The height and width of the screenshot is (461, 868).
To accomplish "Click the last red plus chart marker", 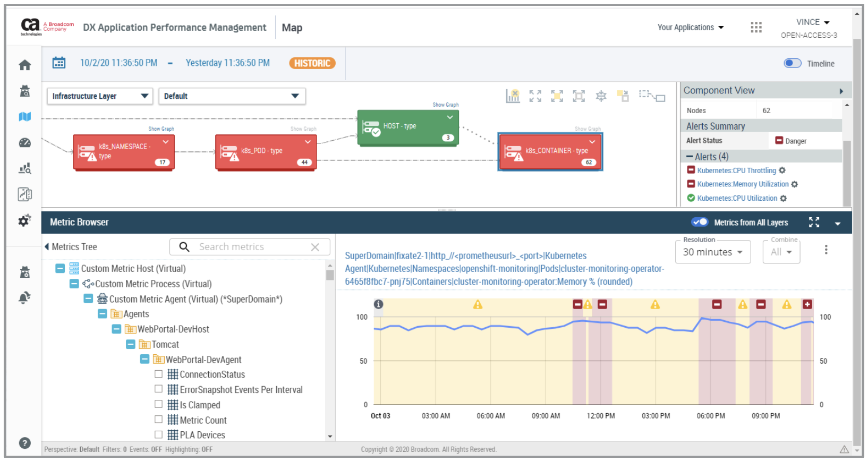I will click(x=807, y=304).
